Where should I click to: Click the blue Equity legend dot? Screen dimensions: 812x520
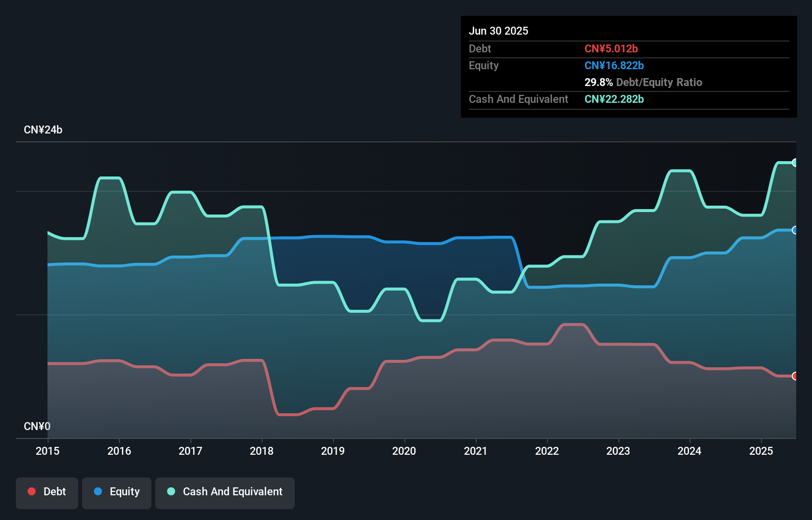click(99, 491)
